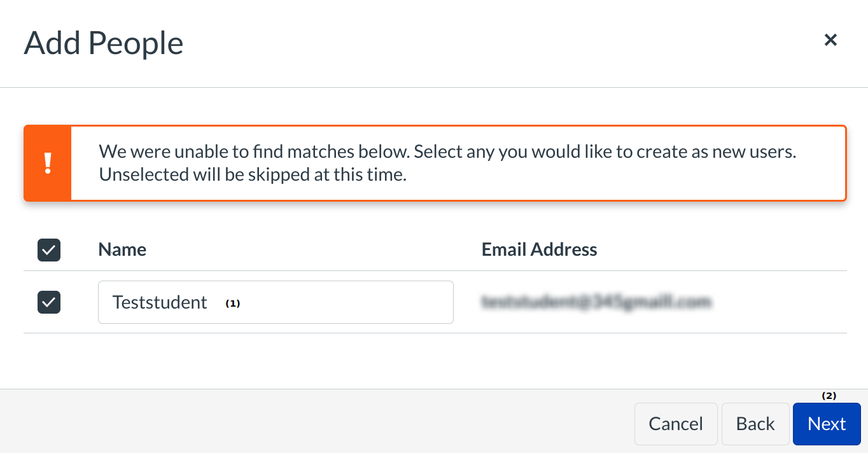Click the checkmark icon beside Teststudent

(x=49, y=302)
